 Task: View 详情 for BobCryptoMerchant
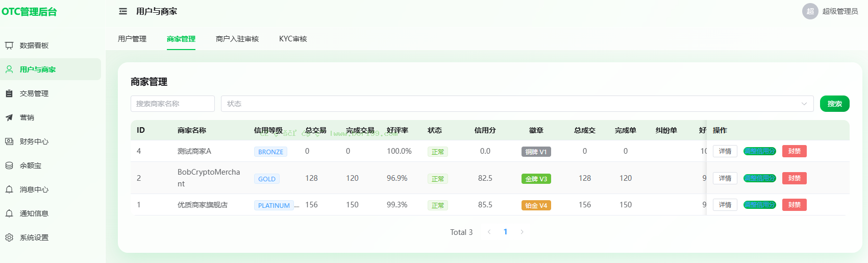tap(725, 178)
